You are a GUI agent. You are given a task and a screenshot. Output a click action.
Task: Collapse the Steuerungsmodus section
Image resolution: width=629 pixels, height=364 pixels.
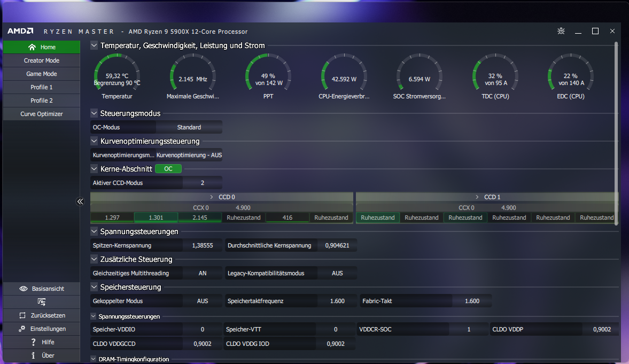[x=94, y=113]
